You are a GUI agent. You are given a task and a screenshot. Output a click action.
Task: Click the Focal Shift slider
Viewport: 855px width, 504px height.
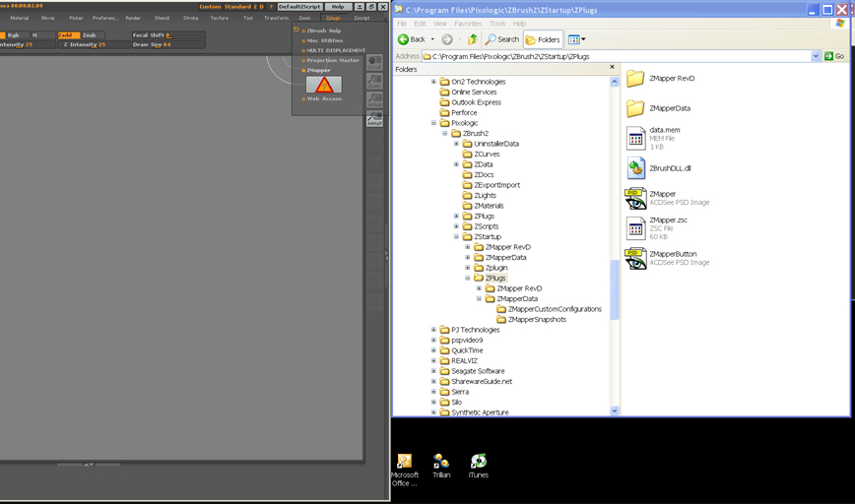click(167, 34)
